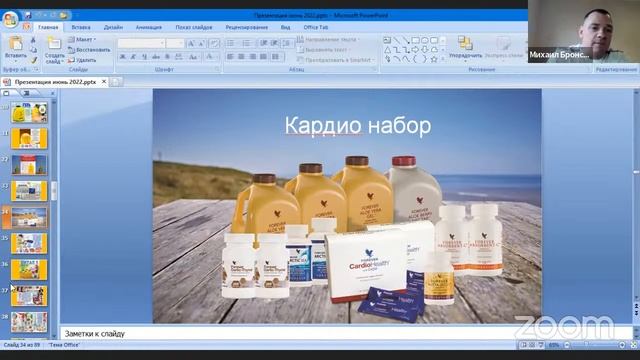Toggle italic (К) formatting
The width and height of the screenshot is (640, 360).
coord(133,57)
